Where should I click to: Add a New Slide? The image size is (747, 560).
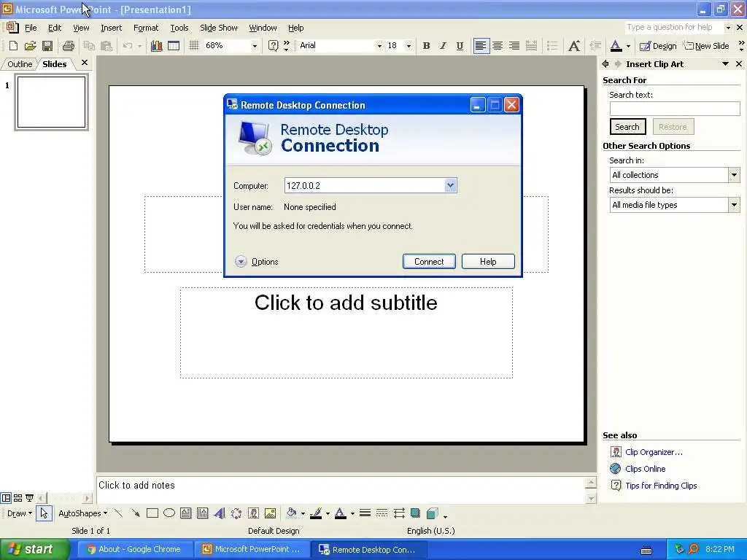706,46
